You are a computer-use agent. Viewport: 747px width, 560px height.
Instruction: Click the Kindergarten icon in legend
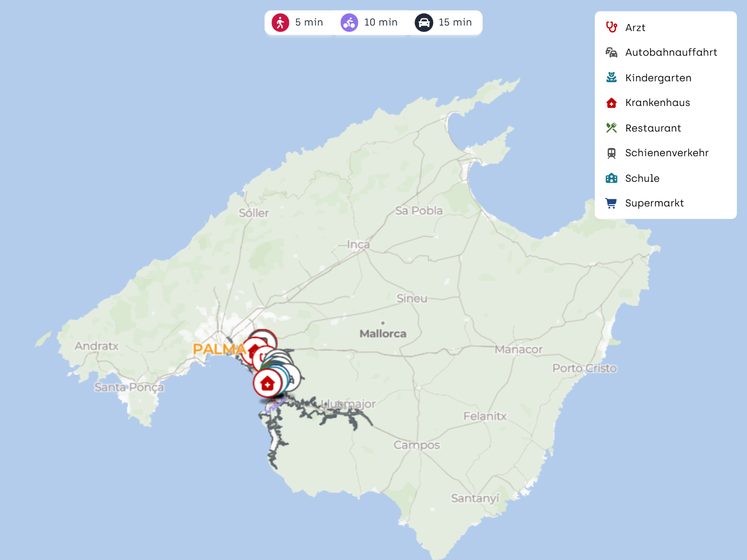(x=611, y=78)
